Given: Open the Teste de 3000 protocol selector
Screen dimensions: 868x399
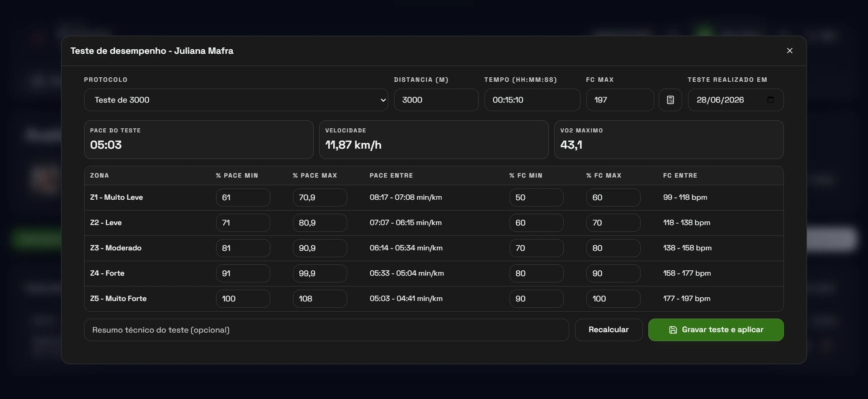Looking at the screenshot, I should coord(236,100).
